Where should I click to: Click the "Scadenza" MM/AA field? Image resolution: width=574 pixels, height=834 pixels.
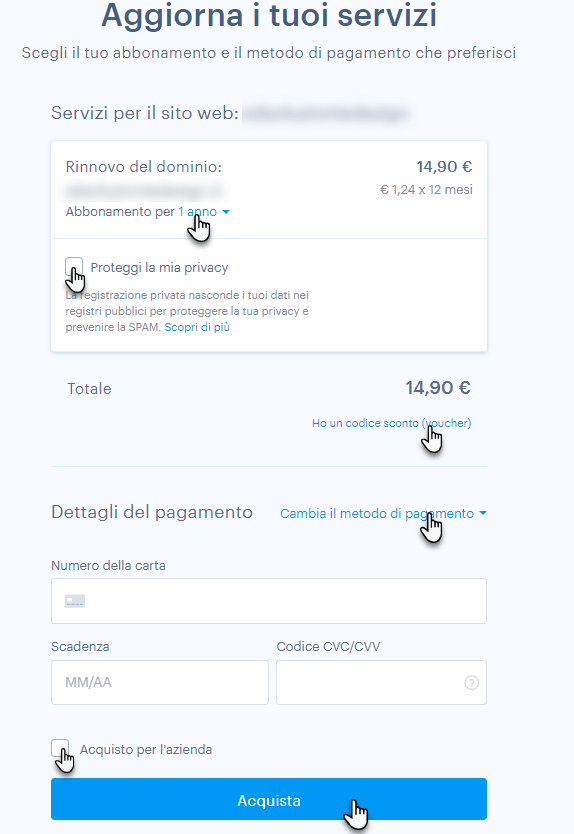coord(160,682)
